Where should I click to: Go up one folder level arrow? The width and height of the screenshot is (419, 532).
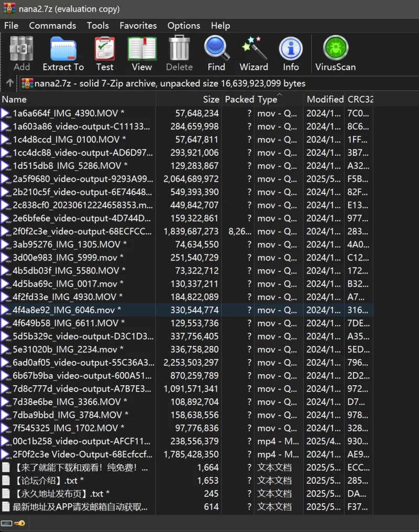[9, 83]
